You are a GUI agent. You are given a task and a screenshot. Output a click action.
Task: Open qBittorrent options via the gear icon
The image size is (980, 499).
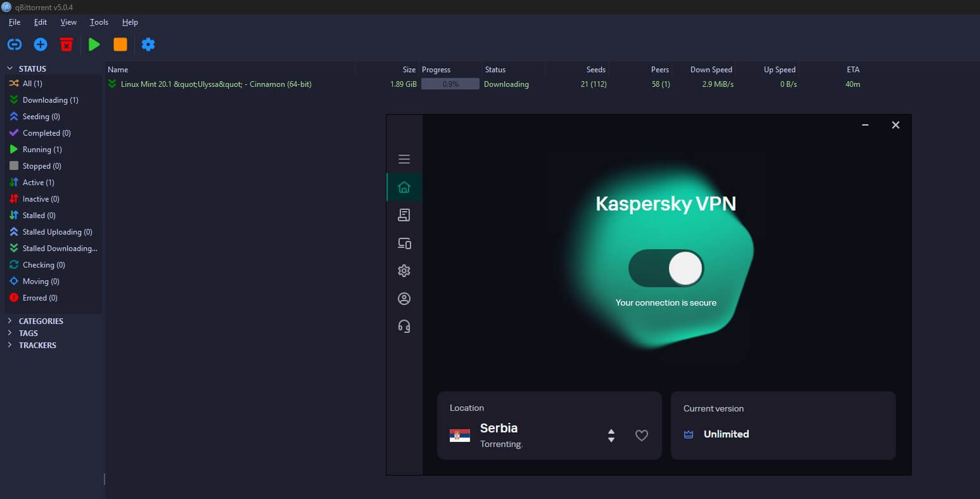[148, 44]
